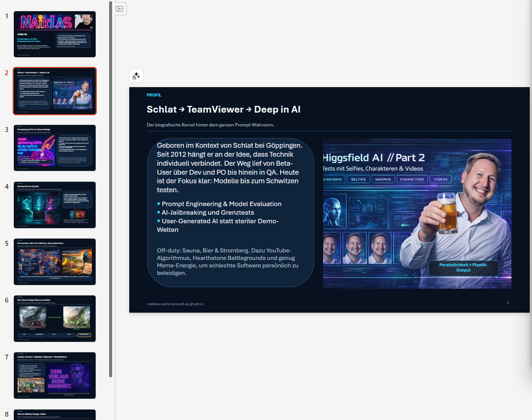This screenshot has width=532, height=420.
Task: Jump to slide 5 thumbnail
Action: tap(55, 262)
